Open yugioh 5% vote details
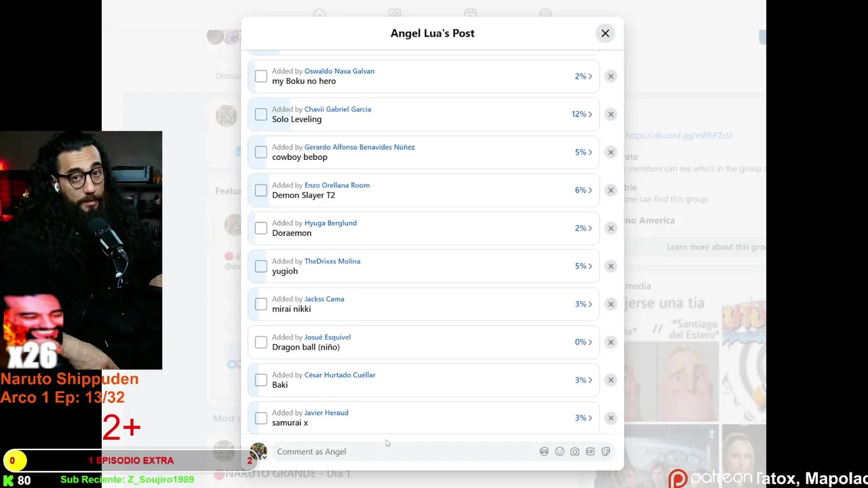The image size is (868, 488). pyautogui.click(x=583, y=266)
